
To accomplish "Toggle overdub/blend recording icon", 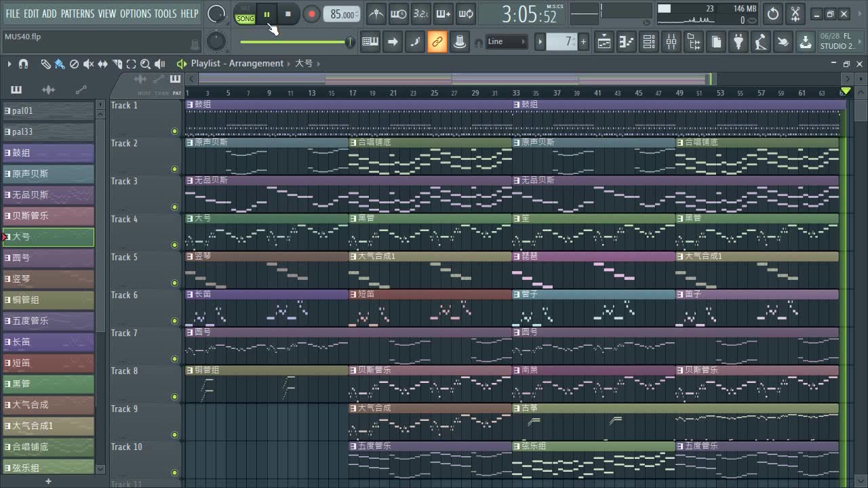I will pyautogui.click(x=443, y=14).
